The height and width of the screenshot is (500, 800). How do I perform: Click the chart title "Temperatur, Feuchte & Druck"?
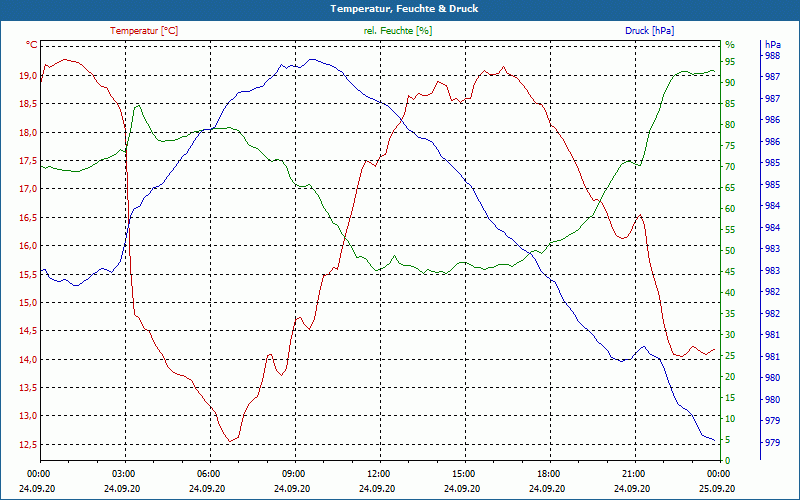[404, 9]
